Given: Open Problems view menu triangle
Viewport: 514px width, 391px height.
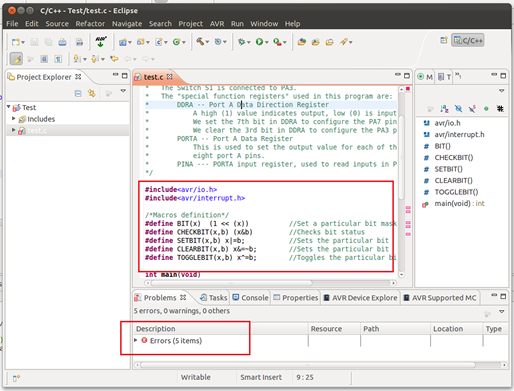Looking at the screenshot, I should (x=502, y=311).
